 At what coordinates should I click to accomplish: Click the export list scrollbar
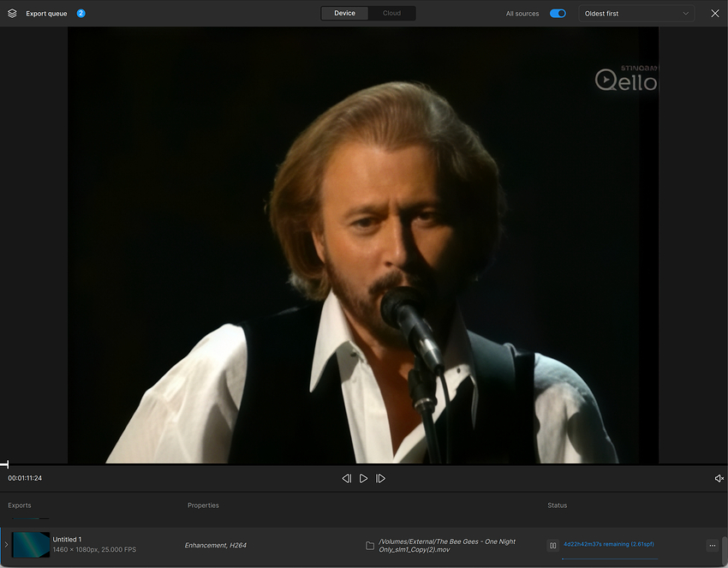coord(725,550)
